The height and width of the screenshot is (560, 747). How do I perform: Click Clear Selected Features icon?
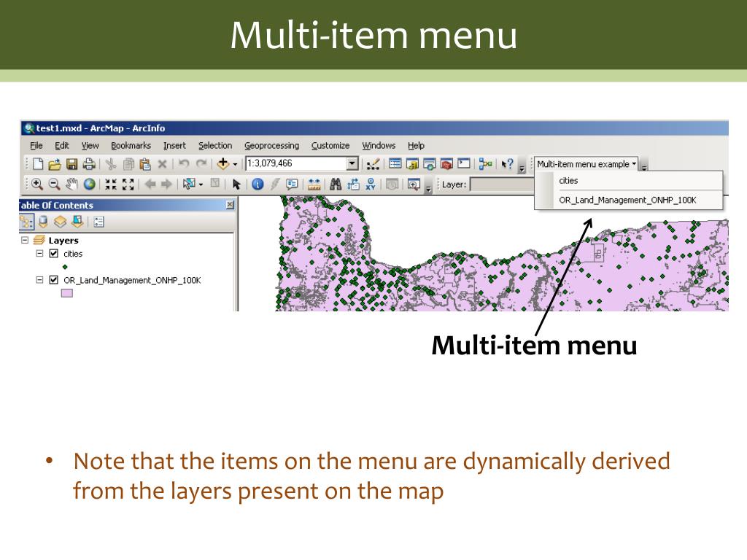click(x=215, y=183)
